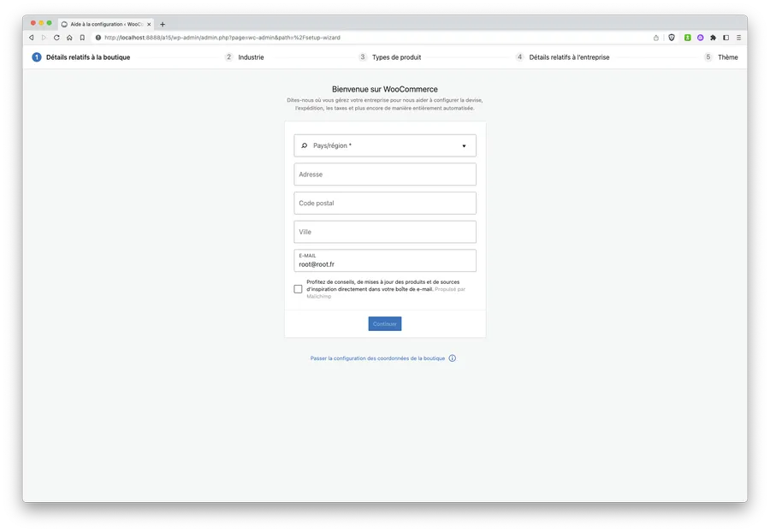Screen dimensions: 770x532
Task: Tick the Mailchimp tips email checkbox
Action: (x=298, y=289)
